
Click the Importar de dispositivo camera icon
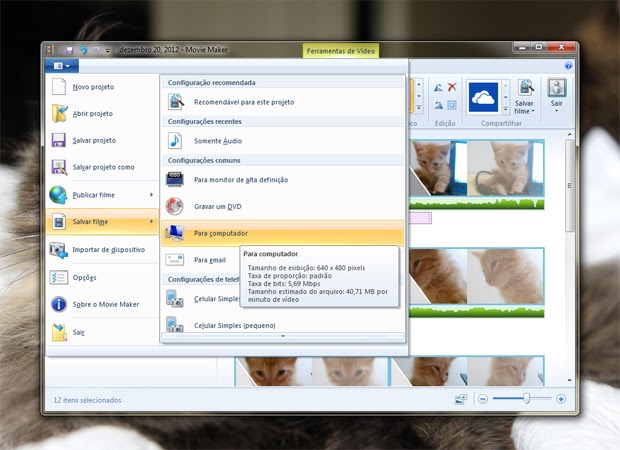tap(59, 250)
